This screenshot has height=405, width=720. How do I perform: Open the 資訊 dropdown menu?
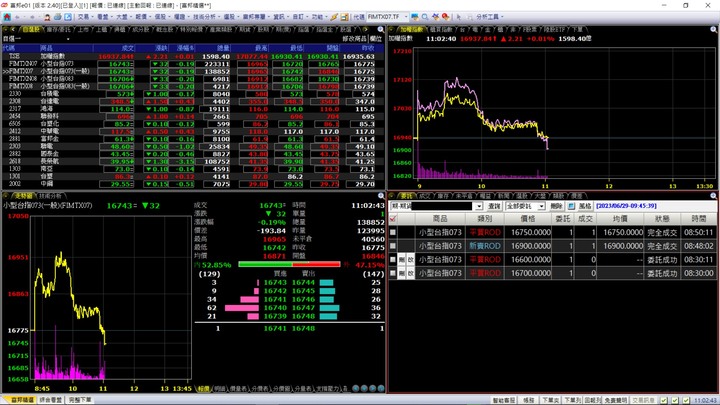281,17
